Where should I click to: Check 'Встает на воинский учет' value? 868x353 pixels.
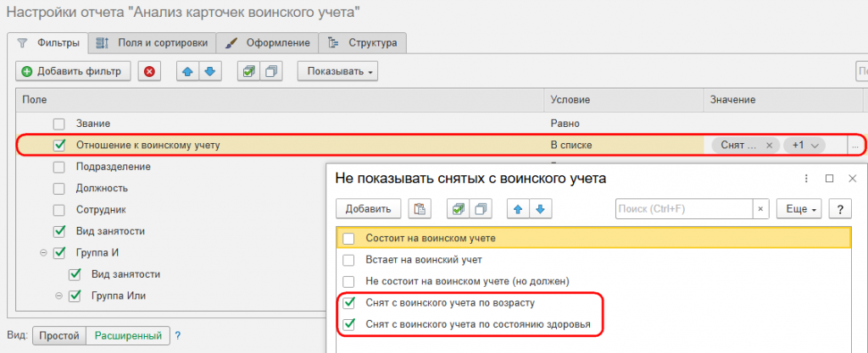pos(348,260)
